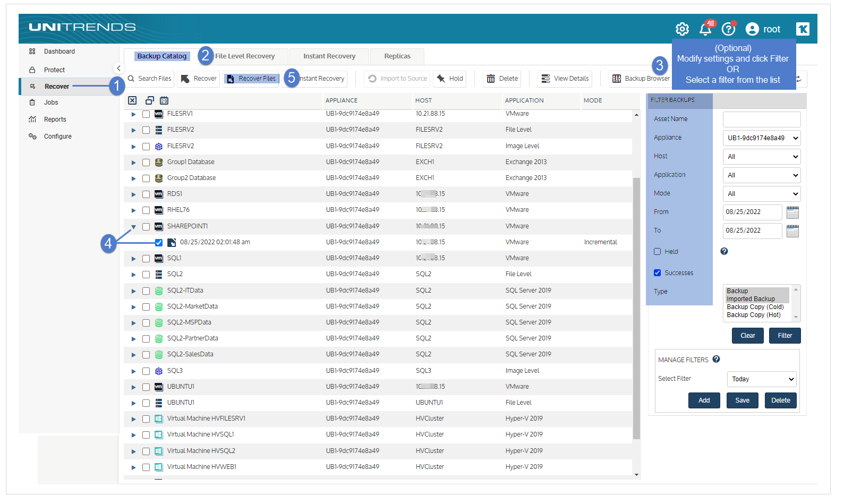This screenshot has width=844, height=504.
Task: Open the notifications bell icon
Action: coord(705,29)
